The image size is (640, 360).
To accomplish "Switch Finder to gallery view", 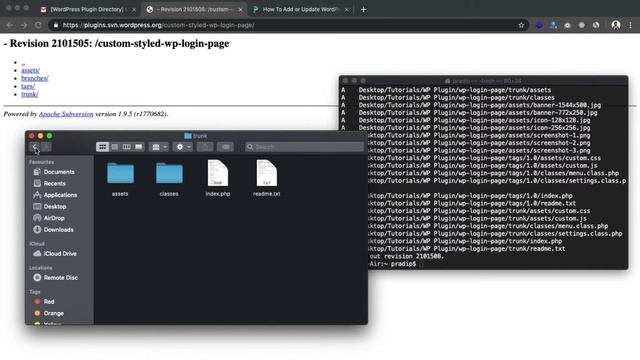I will point(139,147).
